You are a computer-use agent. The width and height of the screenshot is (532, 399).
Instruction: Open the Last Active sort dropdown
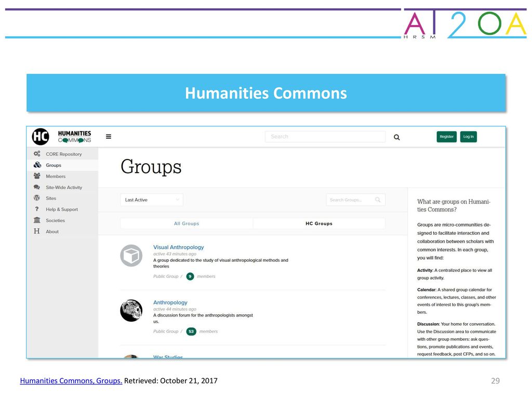152,200
